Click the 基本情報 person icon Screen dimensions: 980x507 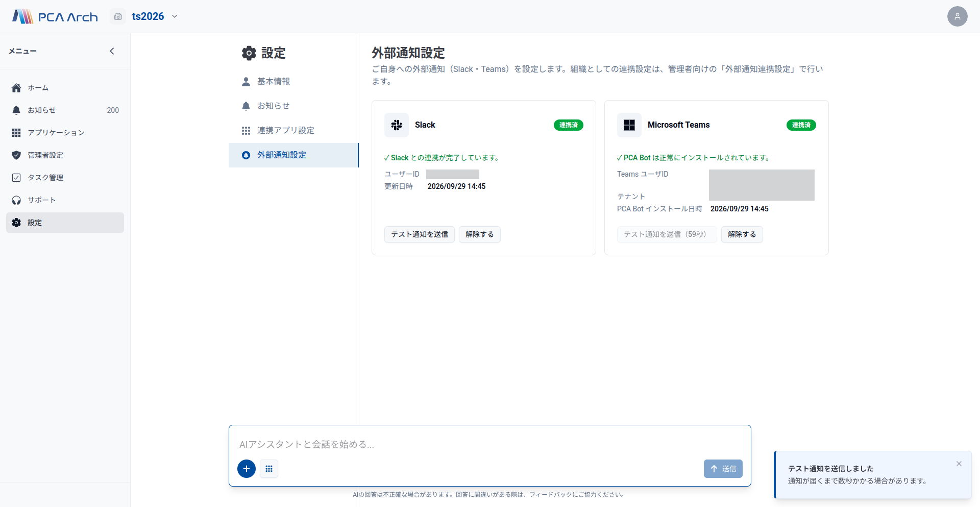246,82
